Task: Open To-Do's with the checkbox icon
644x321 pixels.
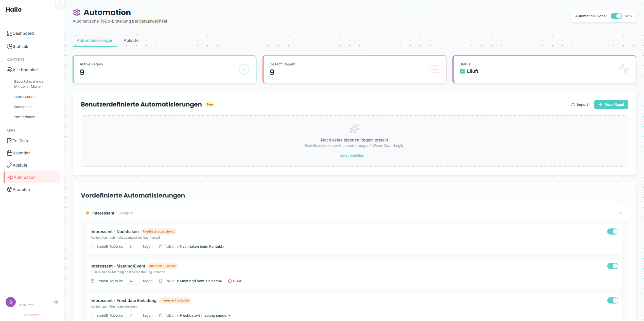Action: [9, 141]
